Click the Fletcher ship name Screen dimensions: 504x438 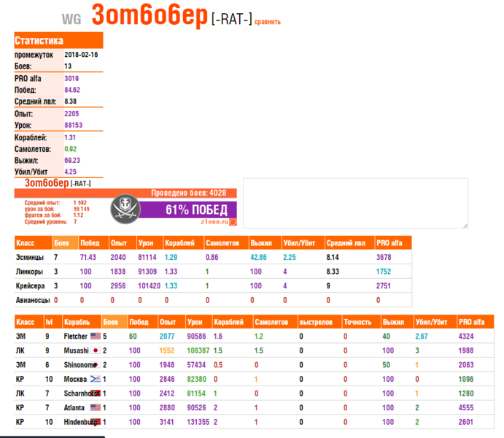tap(76, 336)
